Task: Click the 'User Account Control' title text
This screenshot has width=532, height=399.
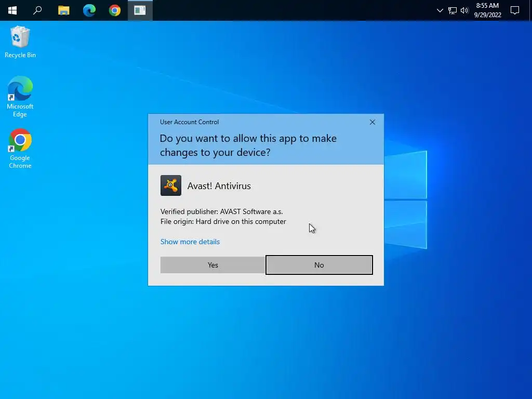Action: point(189,122)
